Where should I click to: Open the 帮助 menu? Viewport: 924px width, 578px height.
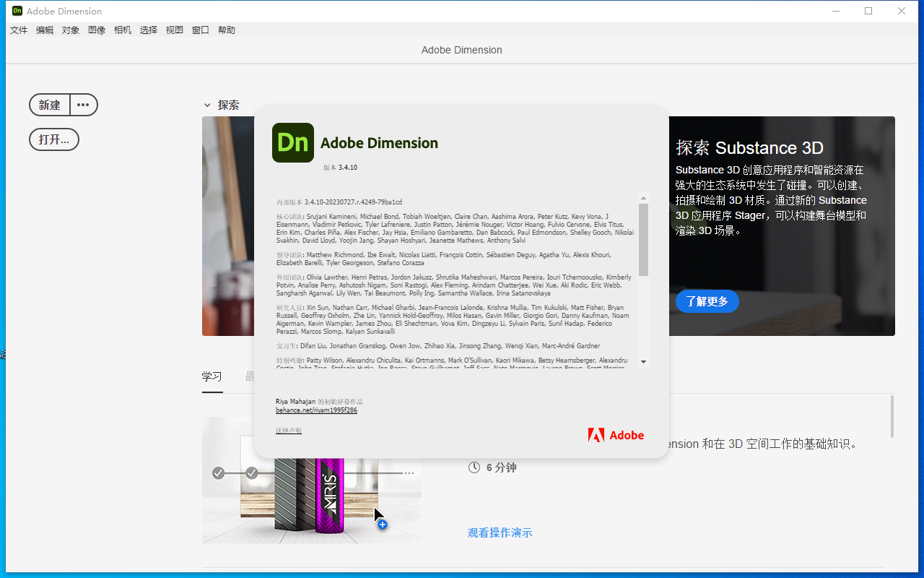click(x=226, y=30)
